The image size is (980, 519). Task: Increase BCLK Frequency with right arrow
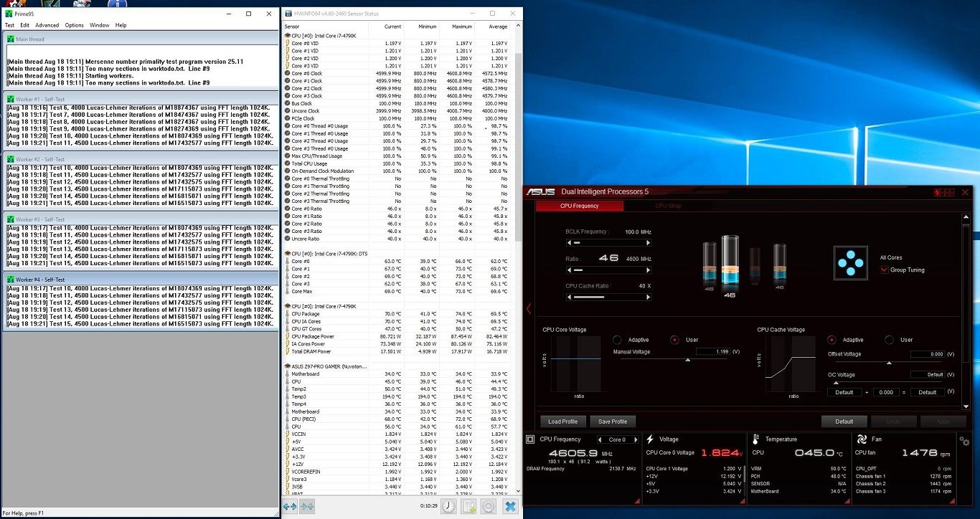pyautogui.click(x=649, y=243)
